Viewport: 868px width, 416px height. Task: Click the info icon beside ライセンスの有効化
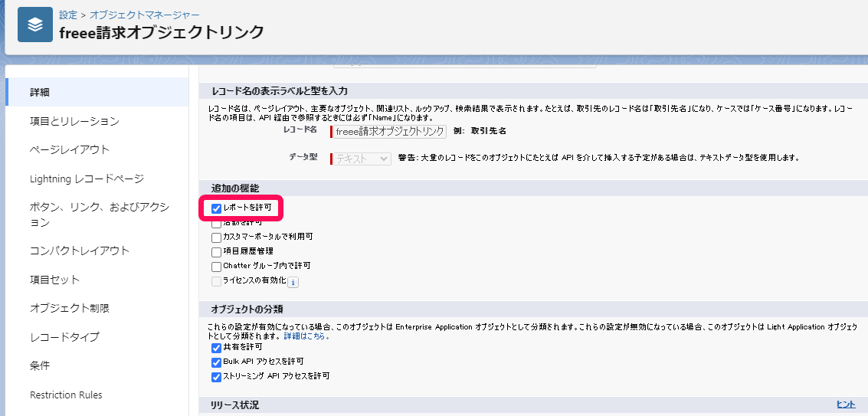293,283
